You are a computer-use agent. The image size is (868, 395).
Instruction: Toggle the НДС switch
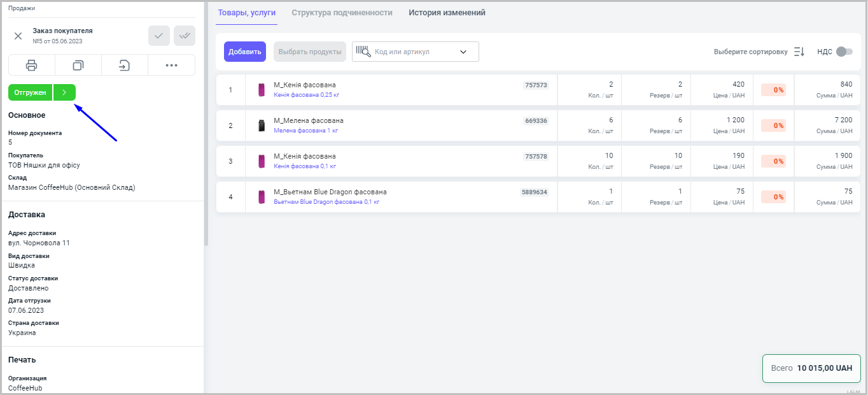pyautogui.click(x=844, y=52)
